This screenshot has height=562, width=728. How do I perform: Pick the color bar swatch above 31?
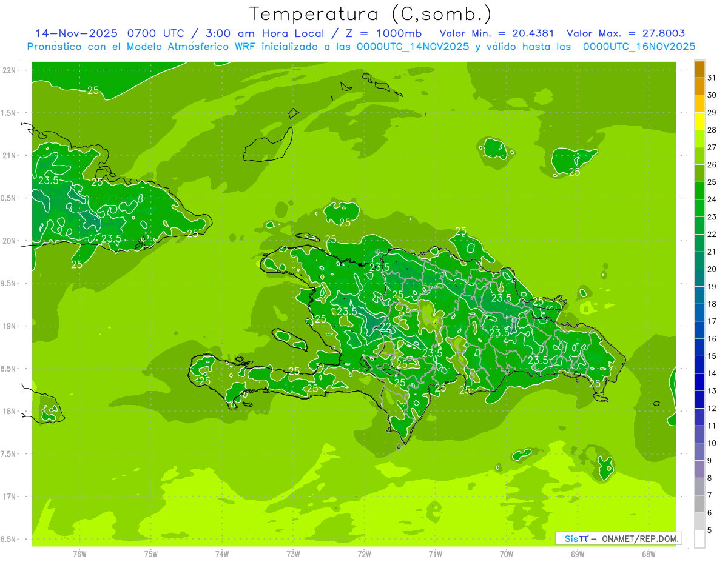pos(699,69)
